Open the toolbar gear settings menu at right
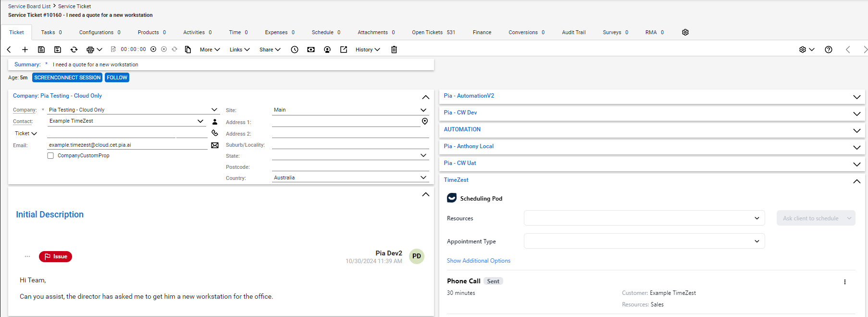868x317 pixels. pyautogui.click(x=806, y=50)
